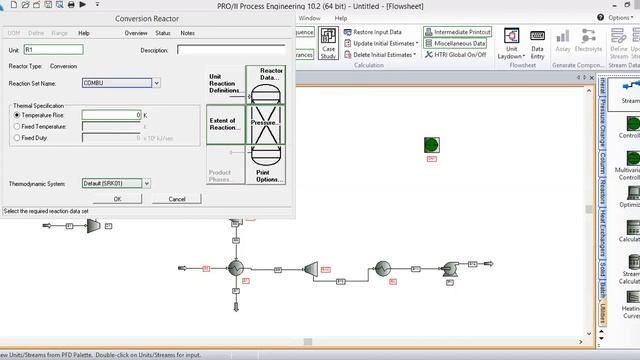Image resolution: width=640 pixels, height=360 pixels.
Task: Open the quick access toolbar customize arrow
Action: (97, 4)
